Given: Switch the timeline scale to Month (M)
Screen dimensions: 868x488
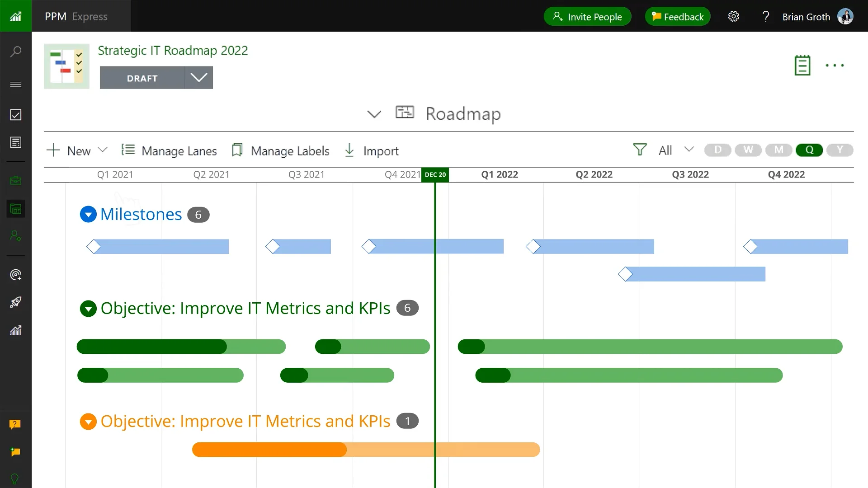Looking at the screenshot, I should [x=778, y=150].
